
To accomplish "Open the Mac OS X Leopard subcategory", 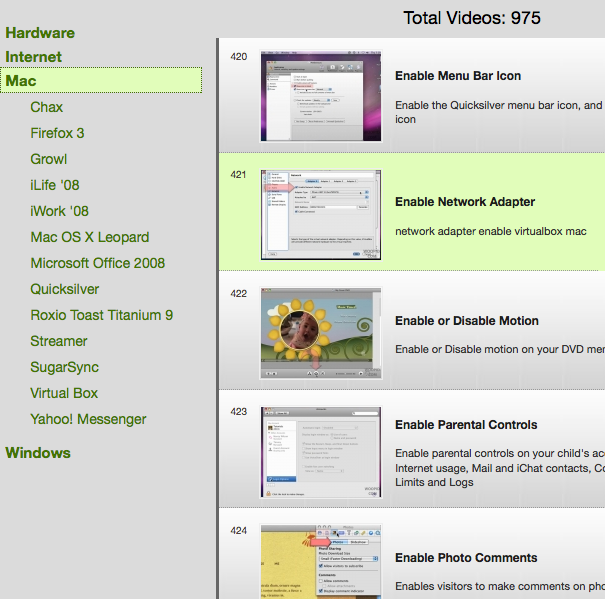I will point(90,237).
